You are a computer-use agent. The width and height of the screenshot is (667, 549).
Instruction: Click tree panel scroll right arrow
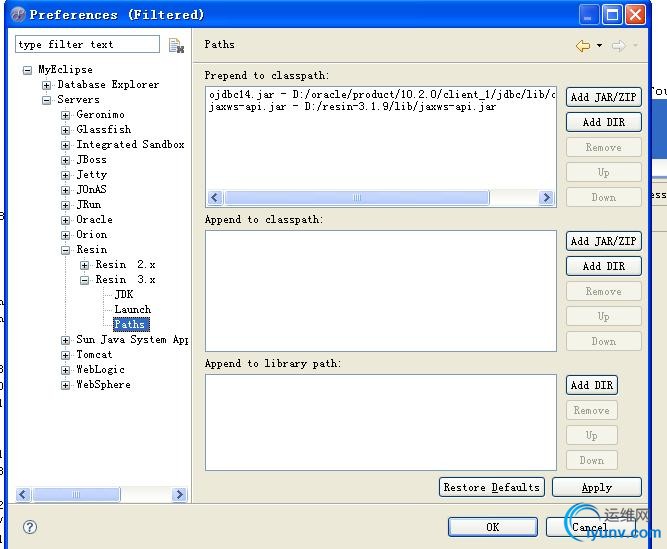pos(180,495)
